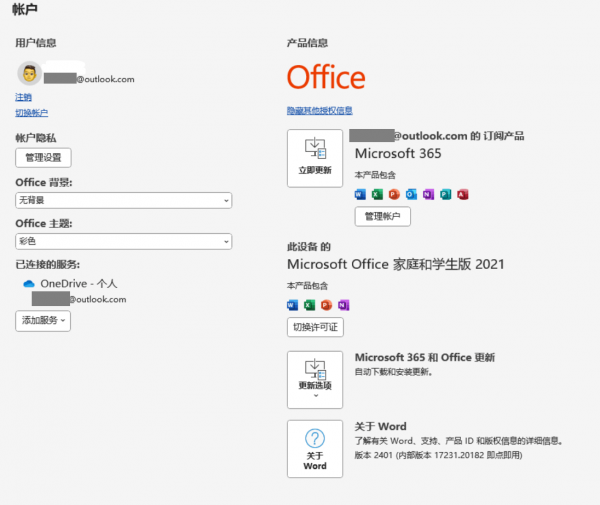Click the 切换许可证 button

pos(315,327)
